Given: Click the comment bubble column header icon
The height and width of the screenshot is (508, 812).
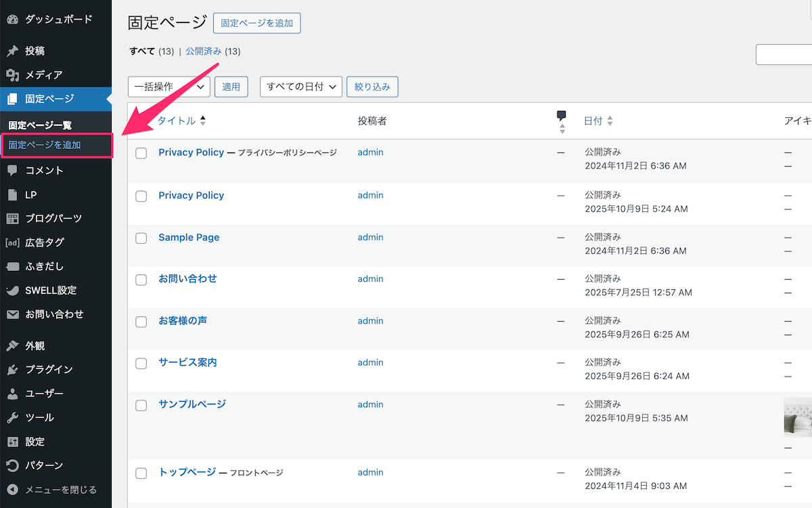Looking at the screenshot, I should click(x=561, y=115).
